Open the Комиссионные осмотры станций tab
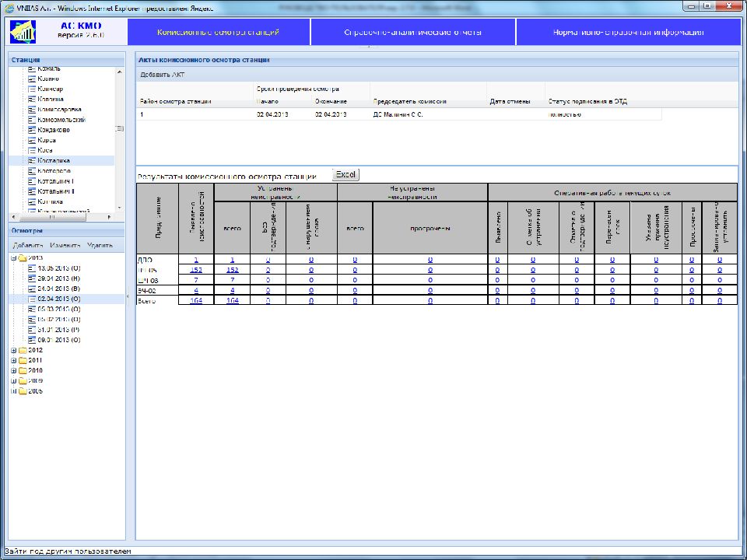The height and width of the screenshot is (560, 747). point(219,33)
